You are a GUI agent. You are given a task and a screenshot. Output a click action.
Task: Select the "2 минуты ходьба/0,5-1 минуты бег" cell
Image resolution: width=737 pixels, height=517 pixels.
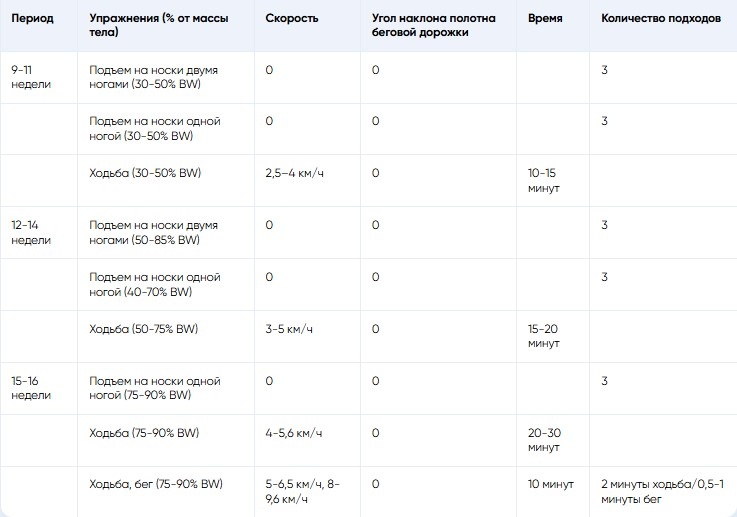(x=659, y=492)
